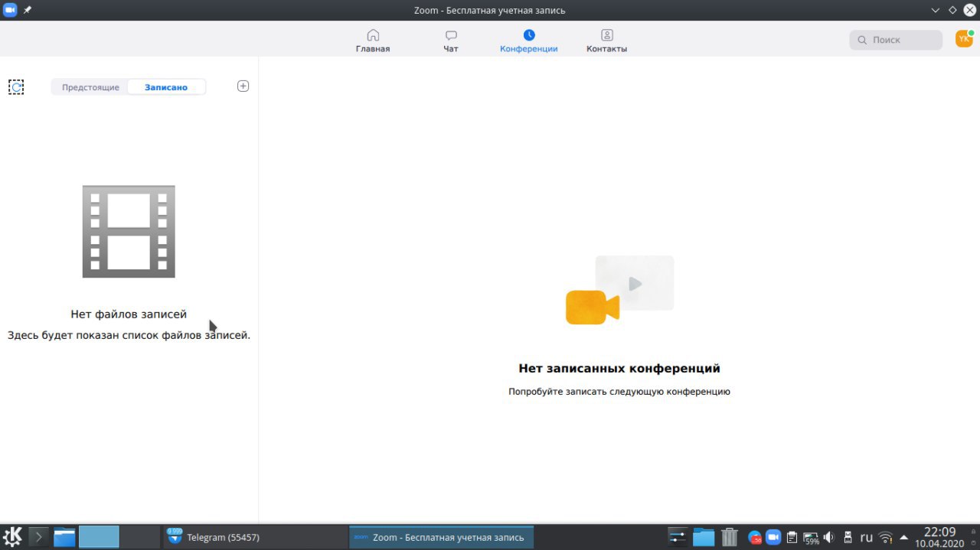Open the trash bin in panel
This screenshot has width=980, height=550.
click(730, 537)
